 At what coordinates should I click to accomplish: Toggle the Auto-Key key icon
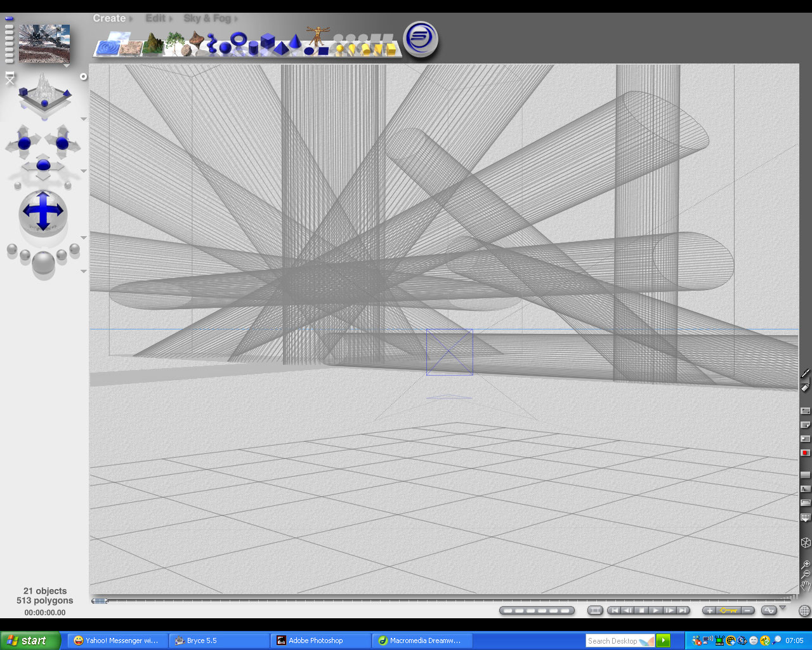tap(728, 611)
